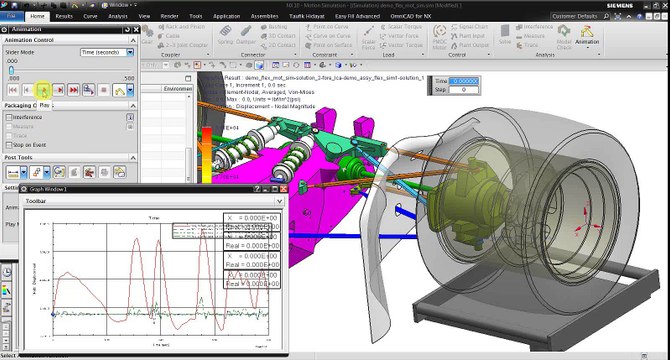The image size is (670, 360).
Task: Click the yellow animation mode icon
Action: pos(119,90)
